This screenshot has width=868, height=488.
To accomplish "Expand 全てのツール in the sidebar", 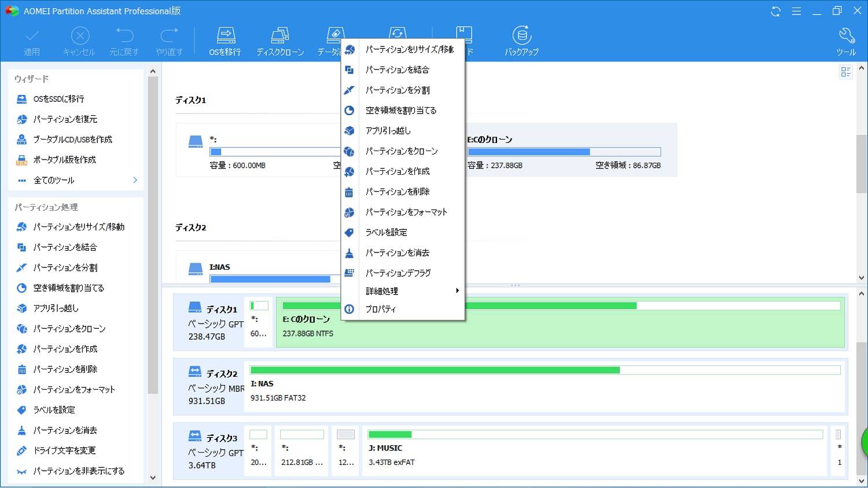I will 76,180.
